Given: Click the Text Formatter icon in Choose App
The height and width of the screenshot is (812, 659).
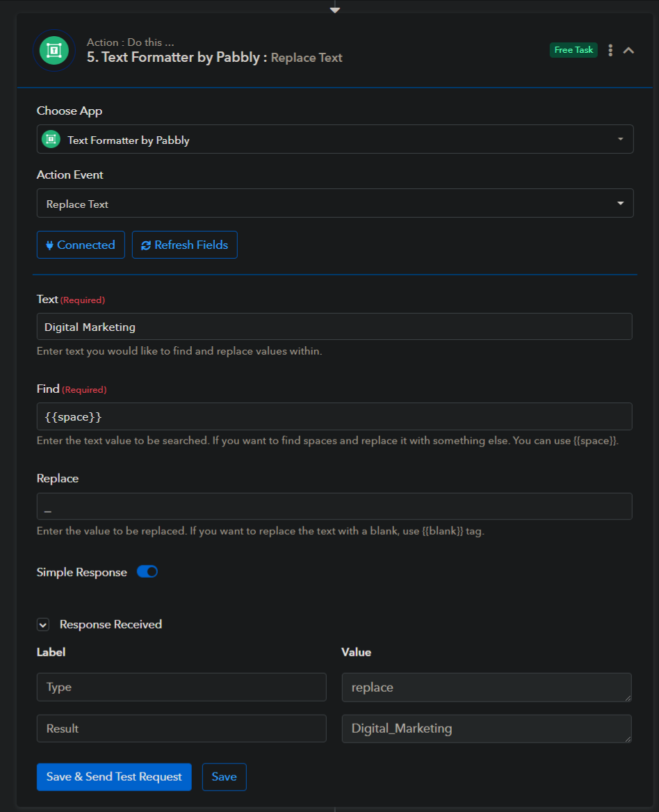Looking at the screenshot, I should pyautogui.click(x=51, y=139).
